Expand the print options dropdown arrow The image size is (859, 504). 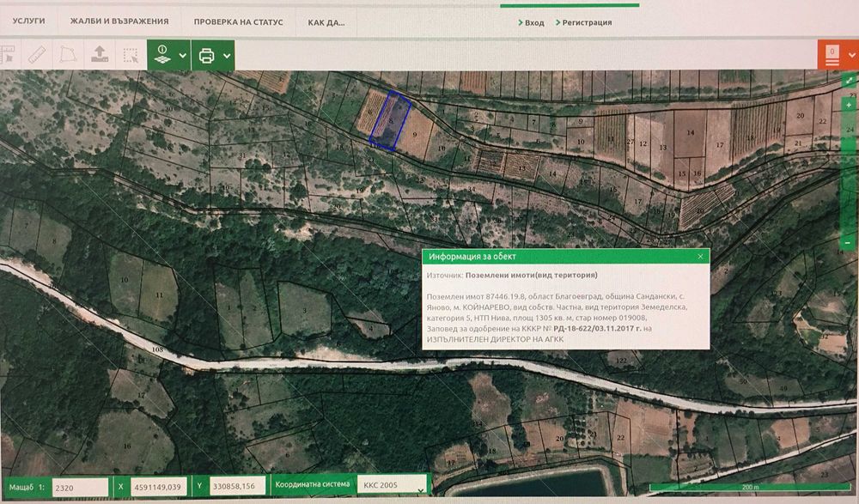coord(227,56)
